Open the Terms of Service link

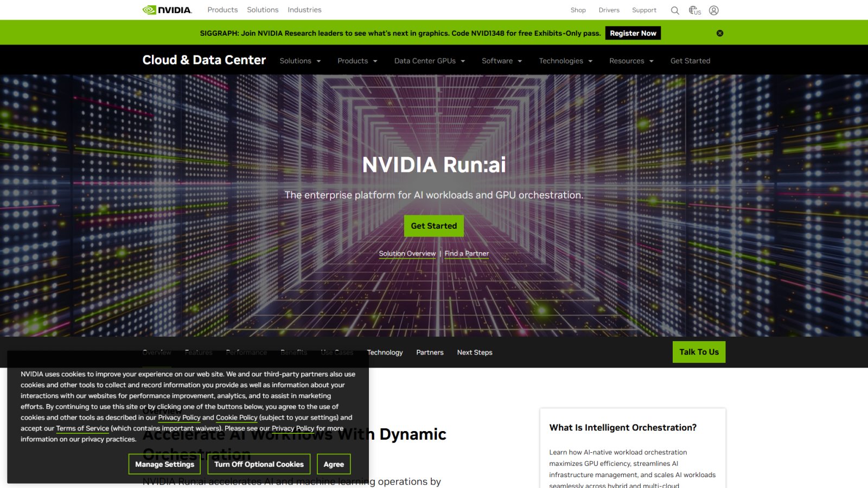point(82,428)
